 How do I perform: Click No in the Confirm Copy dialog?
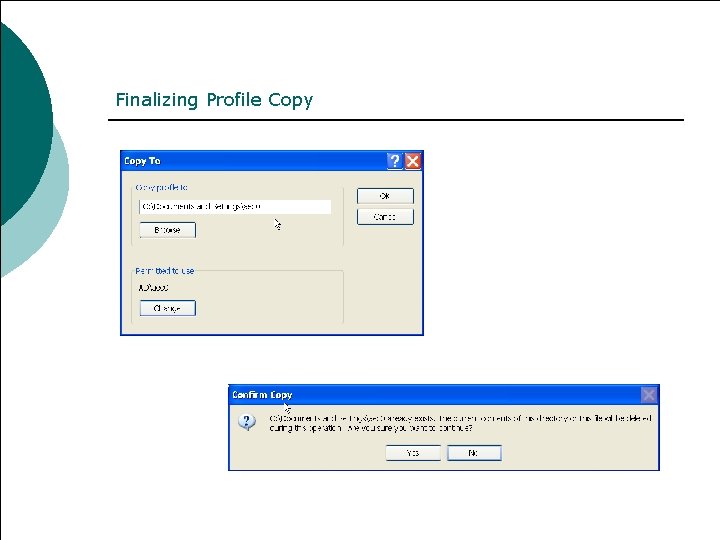tap(474, 453)
